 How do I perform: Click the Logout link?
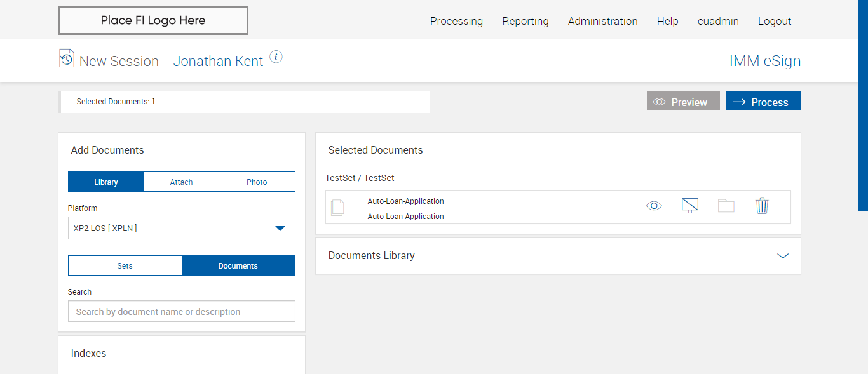tap(774, 21)
